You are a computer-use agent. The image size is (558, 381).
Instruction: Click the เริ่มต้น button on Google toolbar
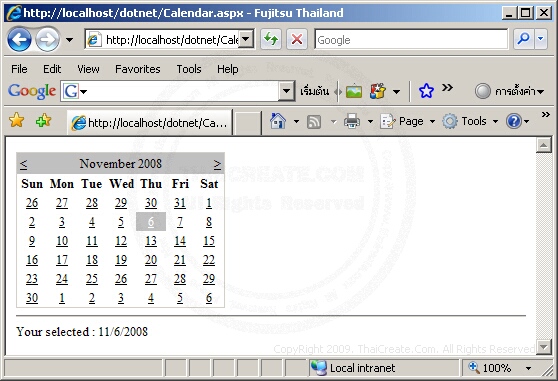(x=315, y=92)
